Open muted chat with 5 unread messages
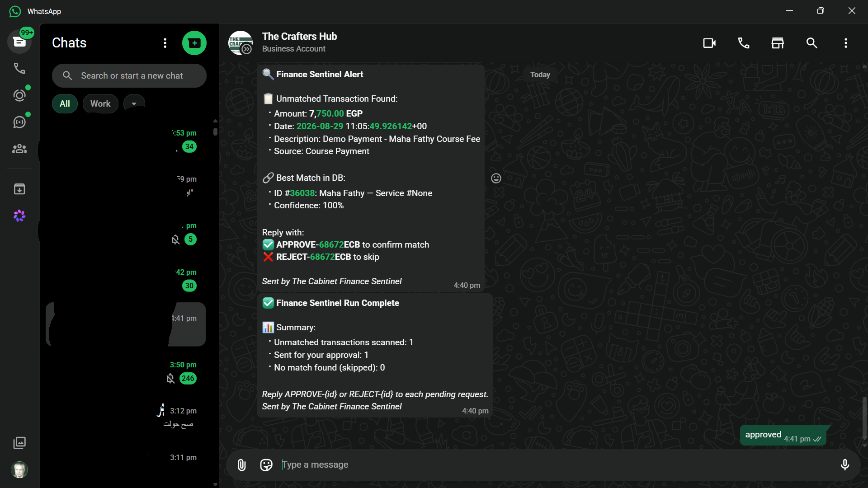868x488 pixels. 126,232
